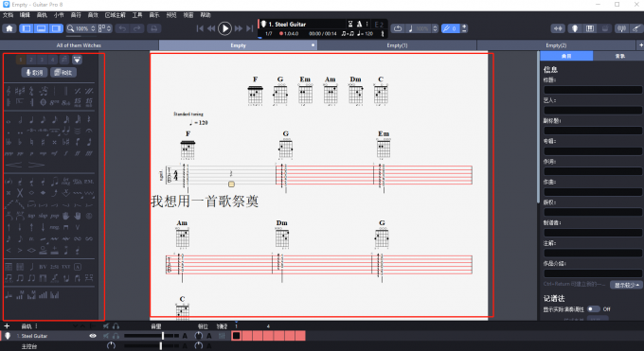Open the tuner icon

click(621, 28)
